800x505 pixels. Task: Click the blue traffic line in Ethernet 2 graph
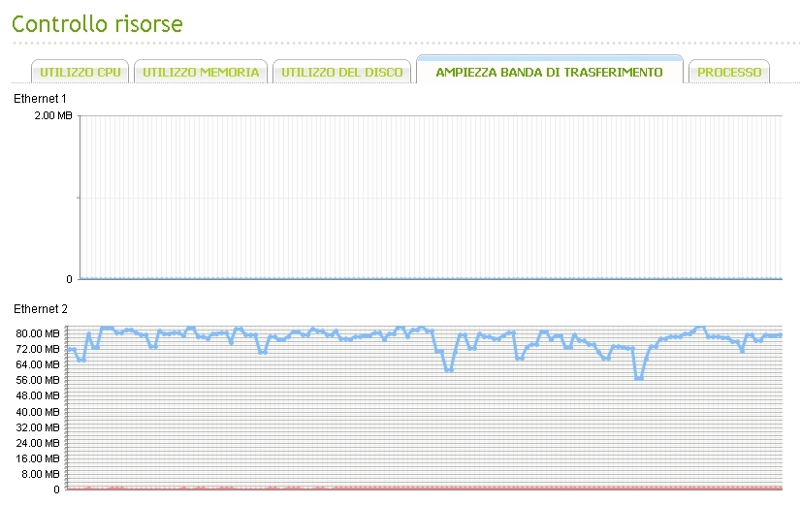pos(300,331)
